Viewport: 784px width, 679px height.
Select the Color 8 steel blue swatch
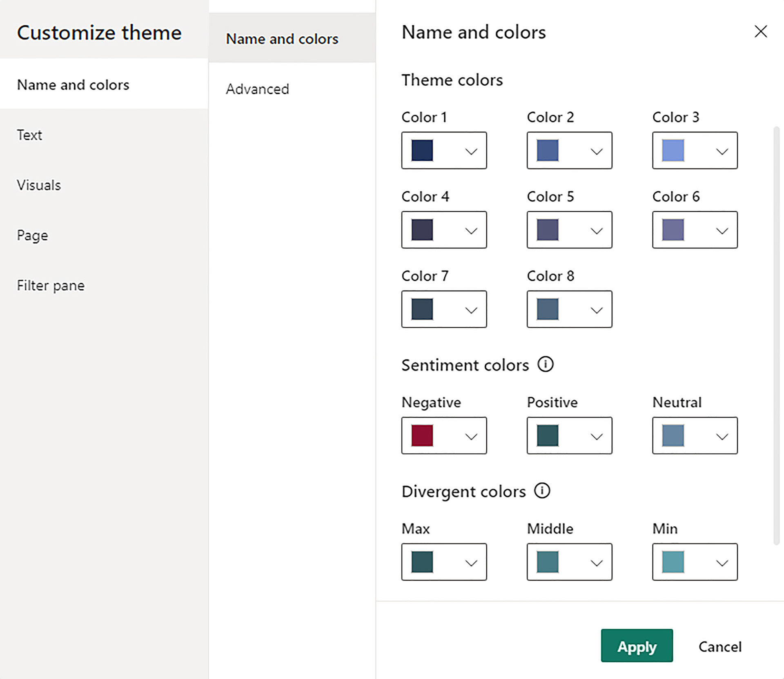pyautogui.click(x=548, y=309)
